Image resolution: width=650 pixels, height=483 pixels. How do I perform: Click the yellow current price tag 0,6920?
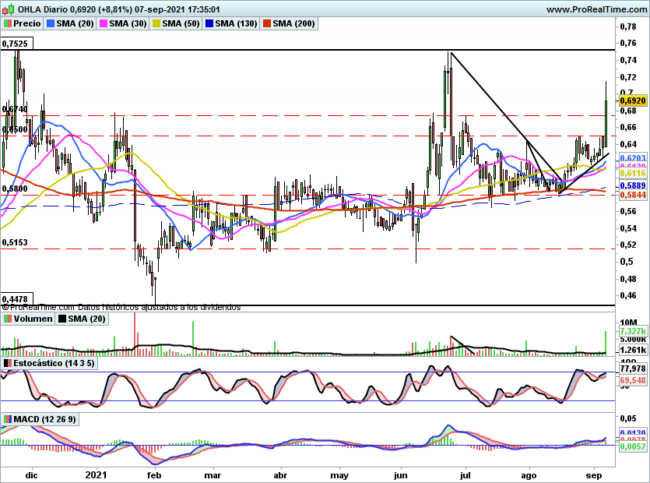tap(633, 101)
